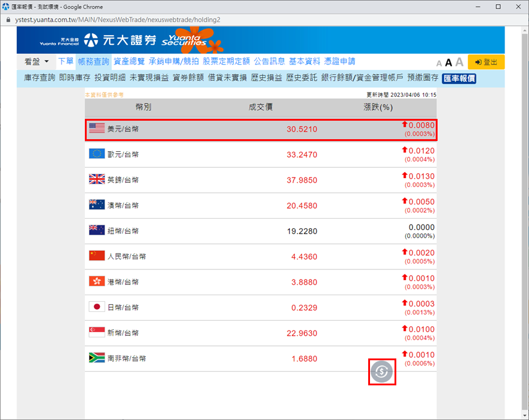Select the 港幣/台幣 row label
The image size is (529, 420).
(123, 282)
